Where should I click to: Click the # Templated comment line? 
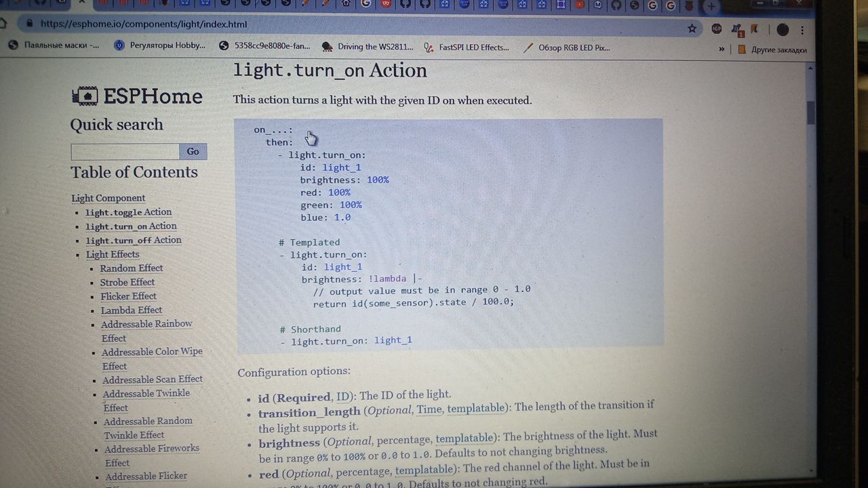(309, 242)
